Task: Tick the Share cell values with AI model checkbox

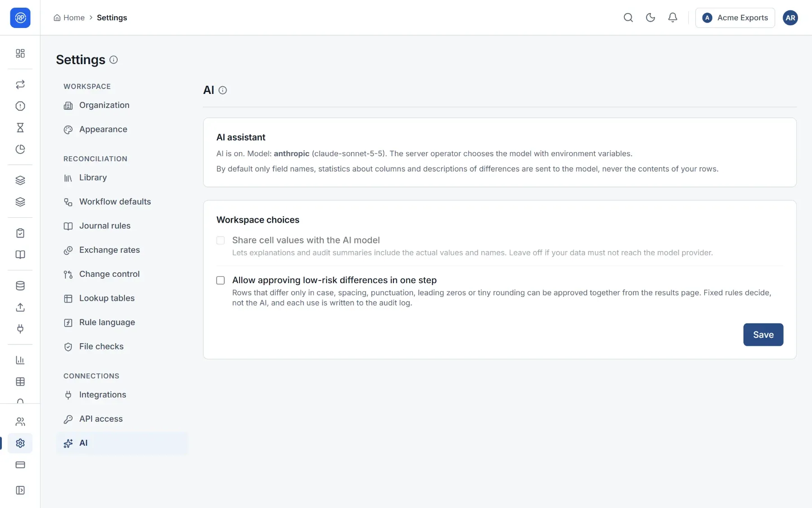Action: pyautogui.click(x=221, y=240)
